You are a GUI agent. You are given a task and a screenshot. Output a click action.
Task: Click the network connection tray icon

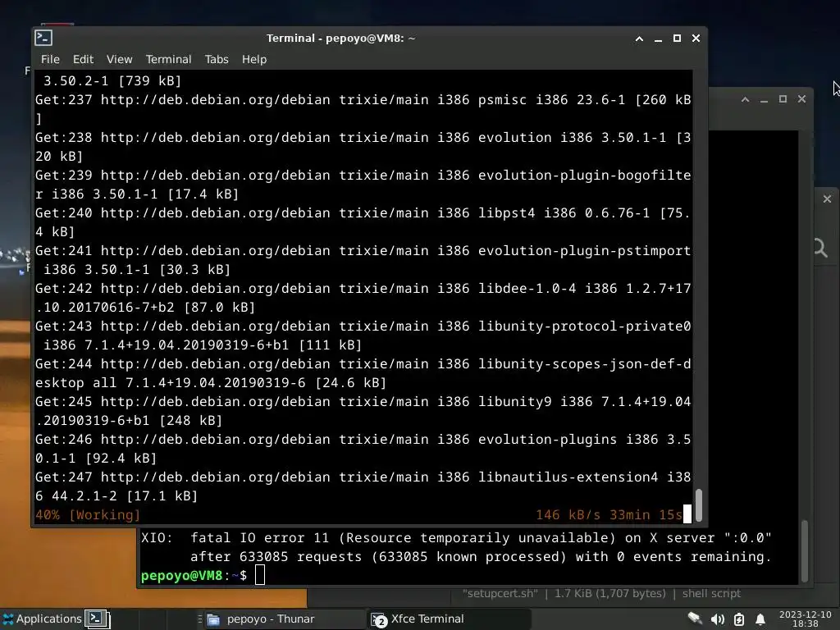coord(695,619)
